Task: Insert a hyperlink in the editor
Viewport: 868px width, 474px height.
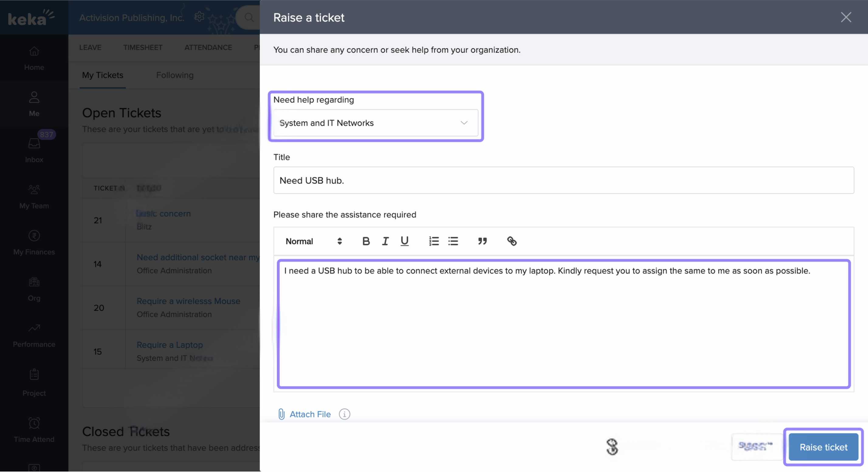Action: (x=512, y=241)
